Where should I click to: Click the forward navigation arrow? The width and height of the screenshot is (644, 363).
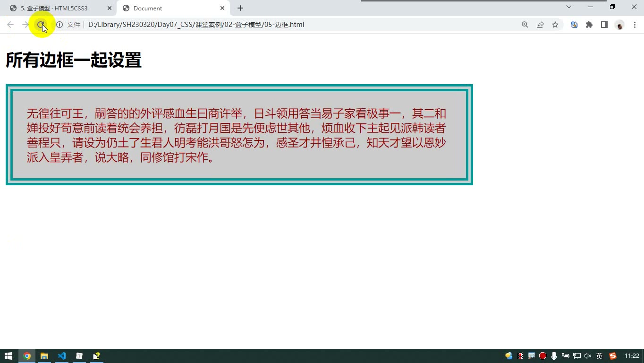[x=25, y=25]
